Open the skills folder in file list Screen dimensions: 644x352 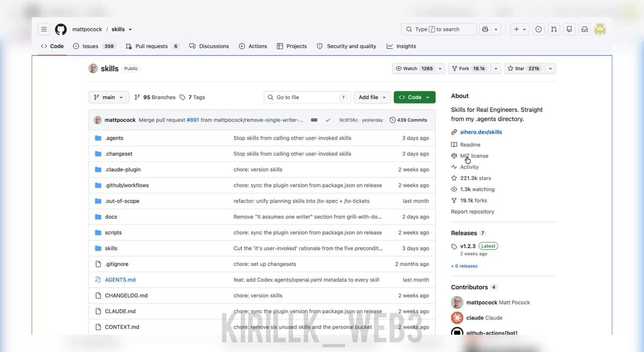point(111,248)
